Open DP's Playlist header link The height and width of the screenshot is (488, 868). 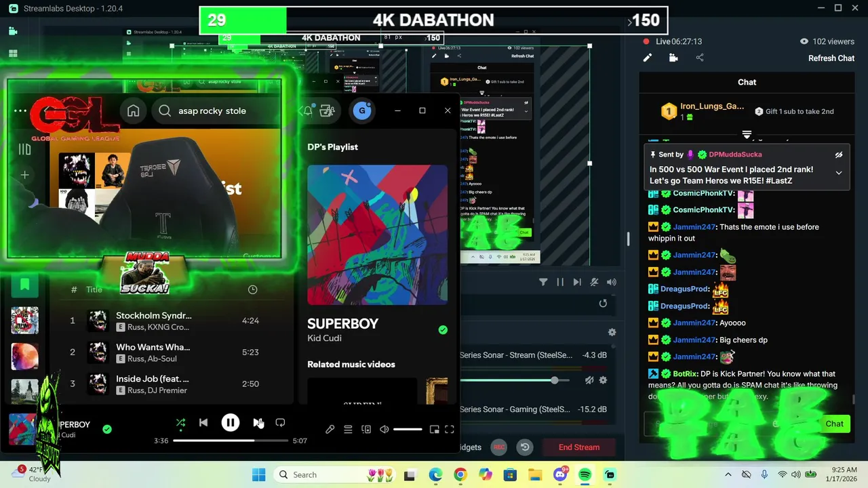[x=332, y=147]
